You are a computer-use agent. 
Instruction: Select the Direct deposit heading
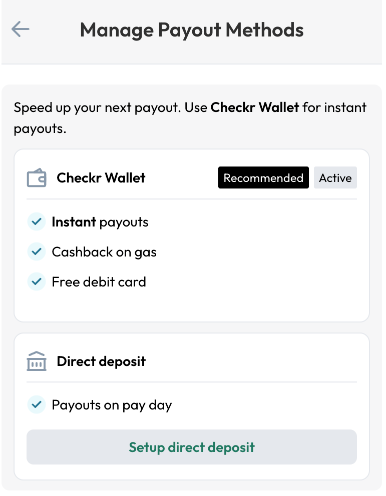pos(101,361)
